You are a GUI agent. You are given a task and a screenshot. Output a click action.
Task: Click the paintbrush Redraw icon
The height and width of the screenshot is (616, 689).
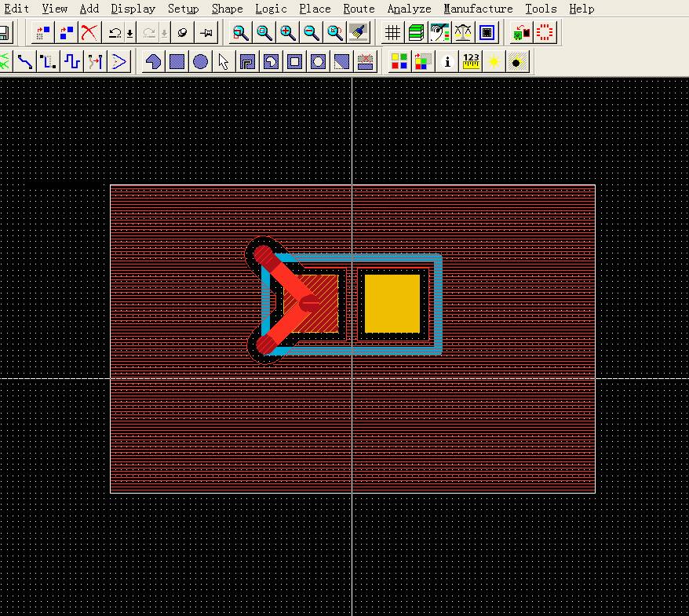(359, 32)
